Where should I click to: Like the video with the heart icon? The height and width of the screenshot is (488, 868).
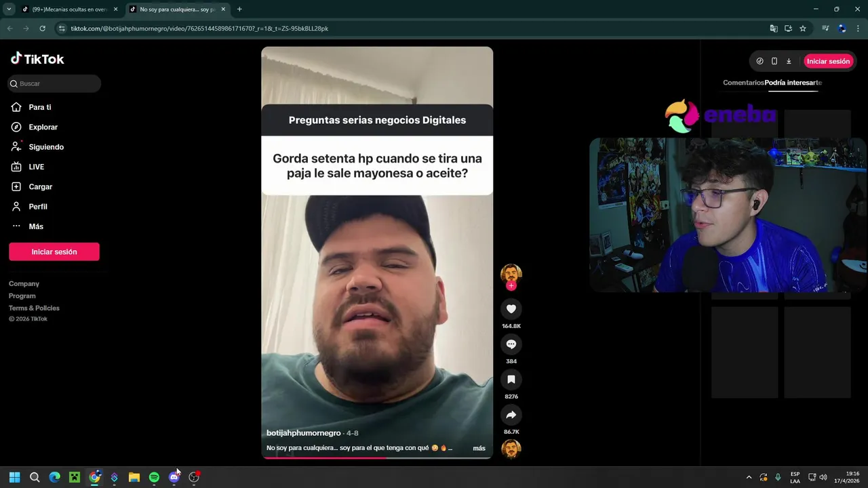pyautogui.click(x=511, y=309)
